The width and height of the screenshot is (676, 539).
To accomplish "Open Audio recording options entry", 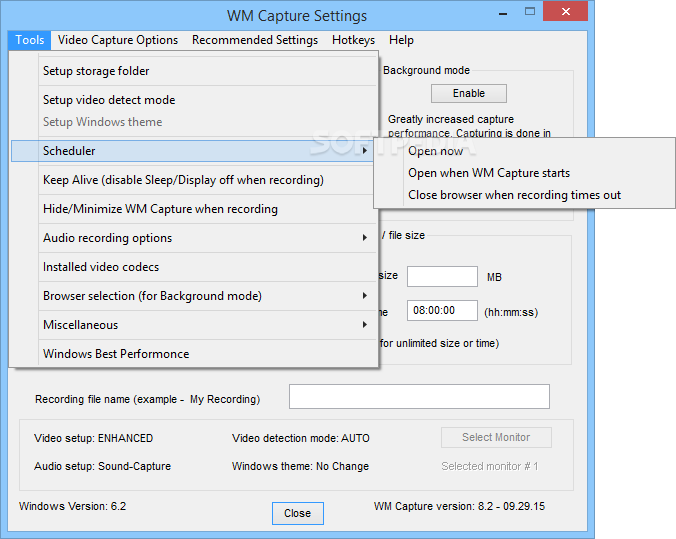I will point(194,238).
